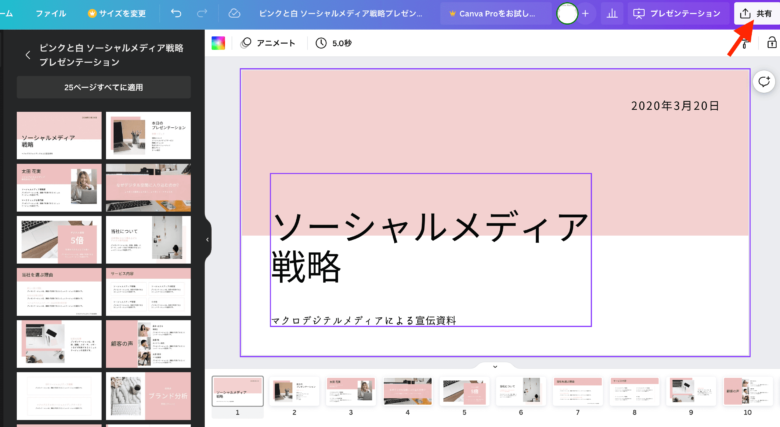Viewport: 780px width, 427px height.
Task: Open the ファイル menu
Action: [51, 13]
